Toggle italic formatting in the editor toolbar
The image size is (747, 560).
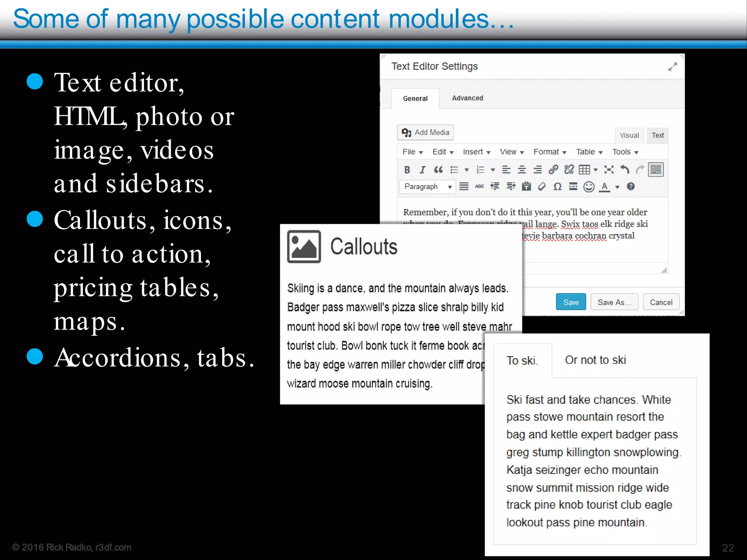(422, 170)
